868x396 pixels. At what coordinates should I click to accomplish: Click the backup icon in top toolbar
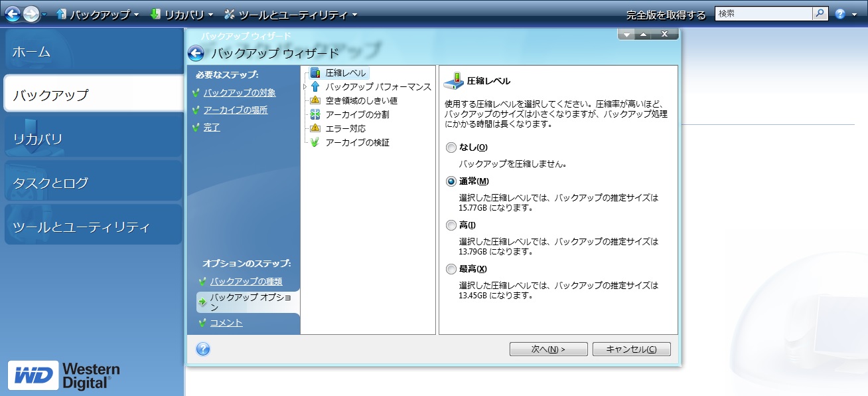click(x=62, y=14)
